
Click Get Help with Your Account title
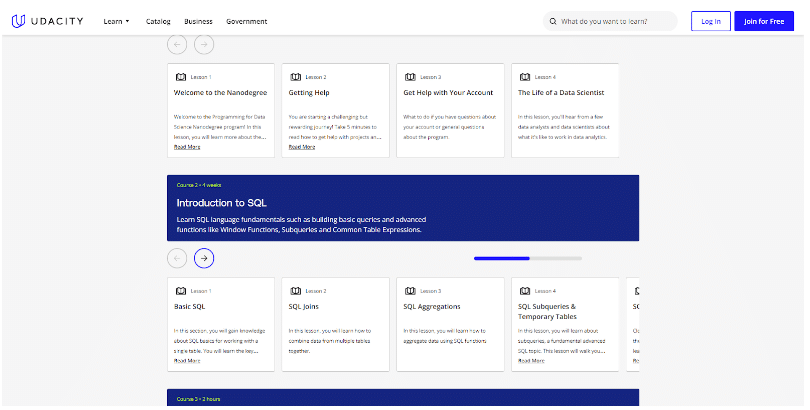448,92
